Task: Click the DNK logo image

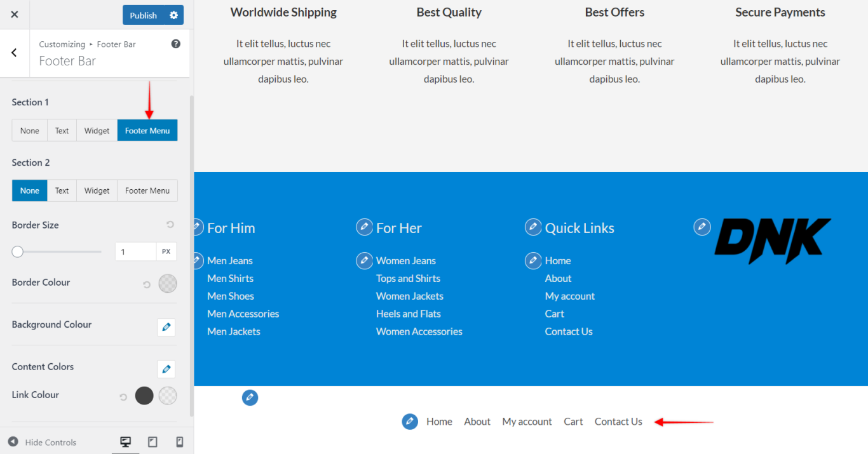Action: pyautogui.click(x=773, y=241)
